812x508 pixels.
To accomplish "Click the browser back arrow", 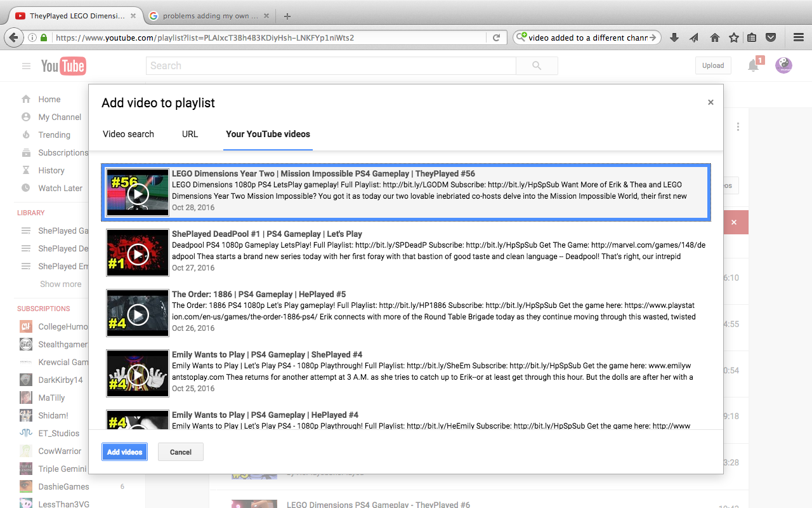I will [x=14, y=38].
